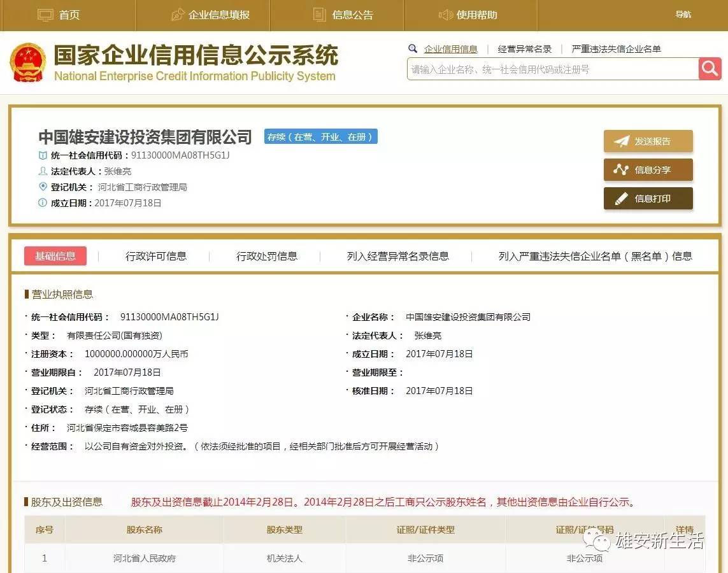
Task: Click the header 登记机关 value 河北省工商行政管理局
Action: pyautogui.click(x=142, y=187)
